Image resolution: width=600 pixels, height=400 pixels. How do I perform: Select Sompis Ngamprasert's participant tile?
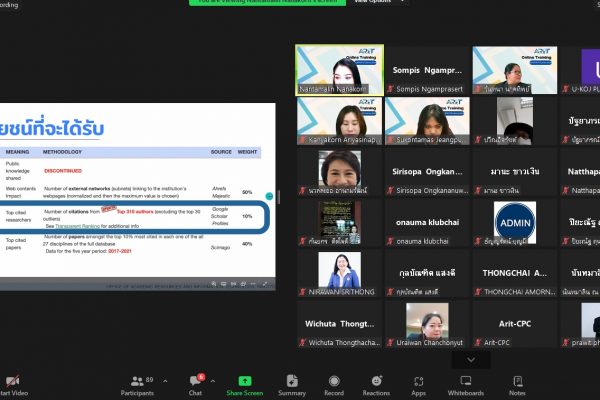click(x=427, y=70)
